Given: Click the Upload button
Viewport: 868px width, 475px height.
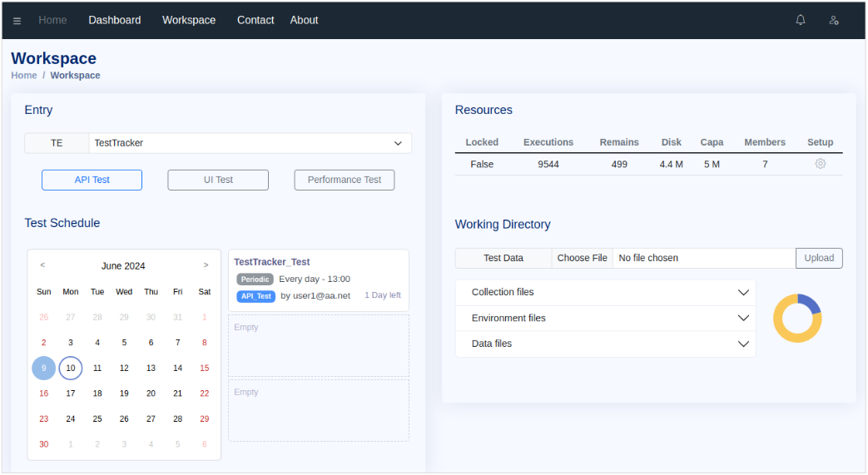Looking at the screenshot, I should click(x=819, y=258).
